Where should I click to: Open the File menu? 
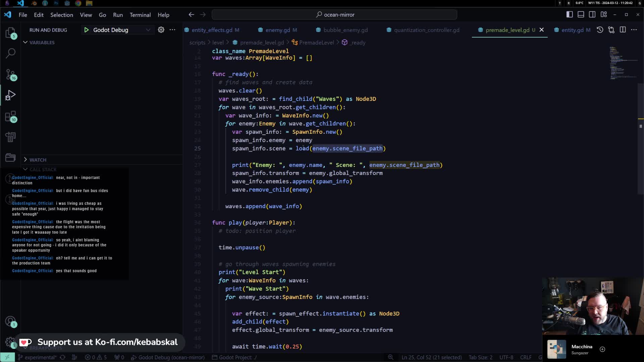pos(23,15)
